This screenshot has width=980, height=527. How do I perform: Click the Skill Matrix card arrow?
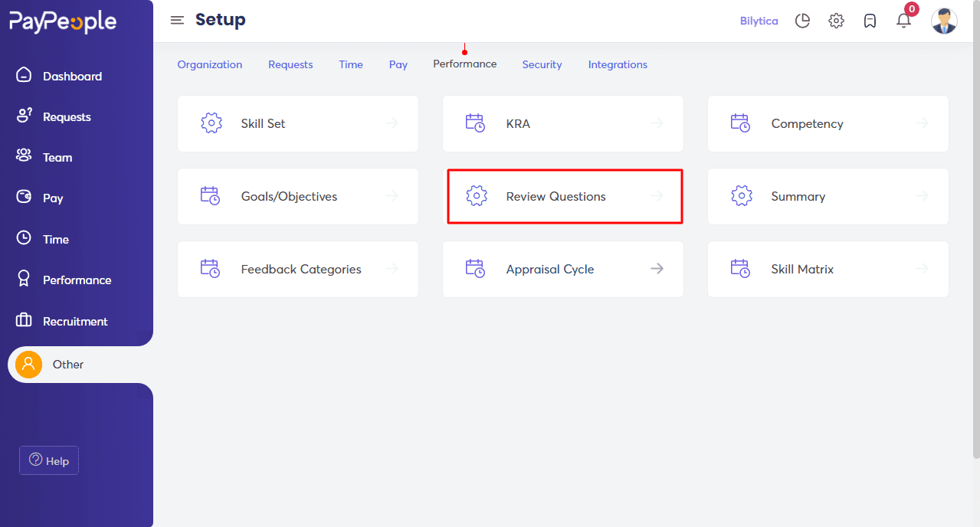coord(922,268)
